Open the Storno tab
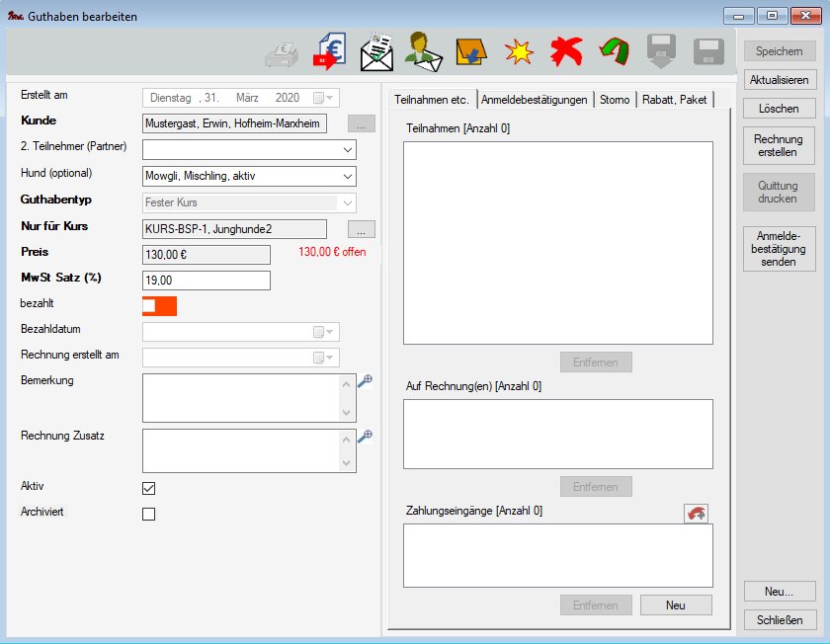This screenshot has width=830, height=644. [615, 100]
